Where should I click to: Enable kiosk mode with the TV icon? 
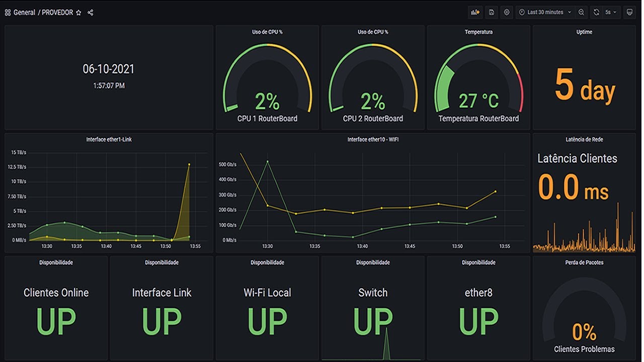tap(629, 12)
